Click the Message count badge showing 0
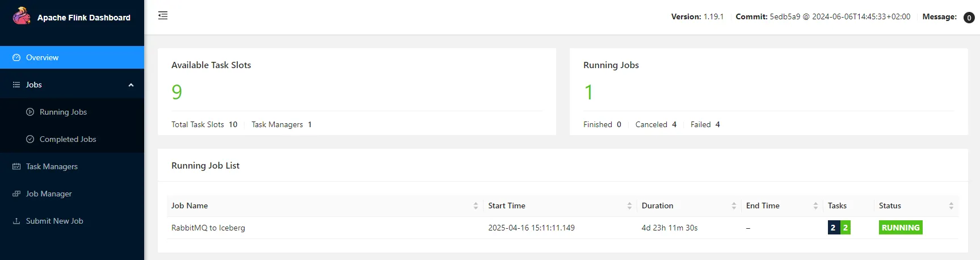This screenshot has height=260, width=980. point(969,18)
